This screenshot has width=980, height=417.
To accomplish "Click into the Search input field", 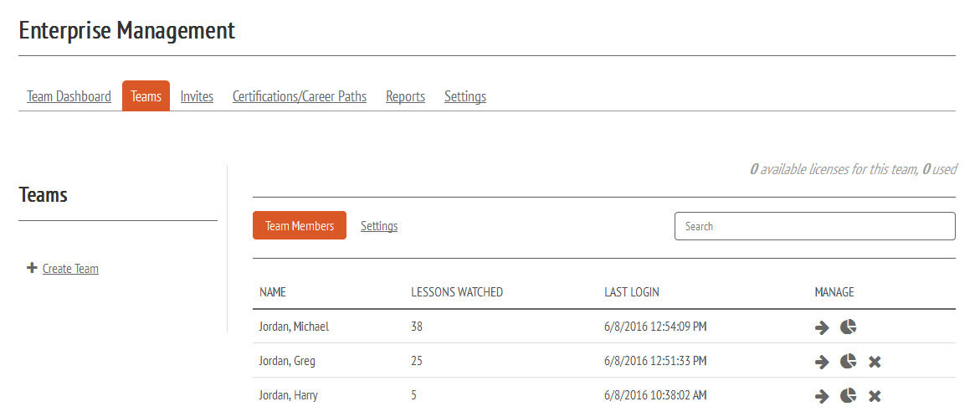I will point(814,226).
